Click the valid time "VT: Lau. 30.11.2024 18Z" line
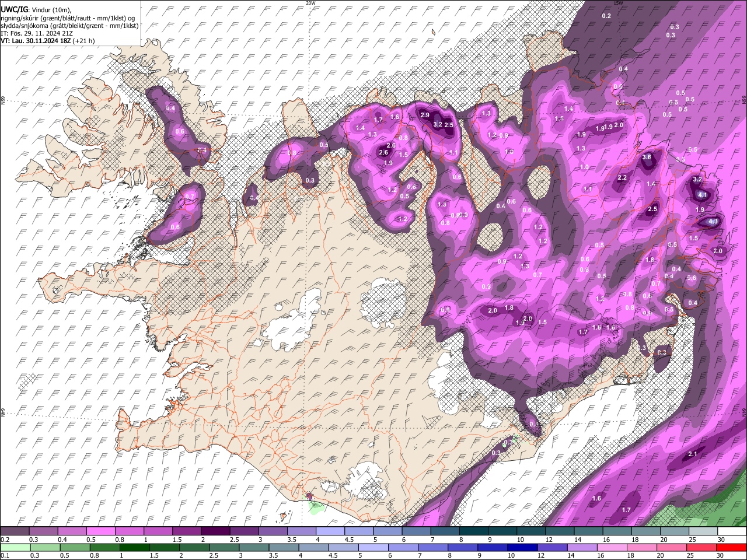The height and width of the screenshot is (560, 747). 36,41
